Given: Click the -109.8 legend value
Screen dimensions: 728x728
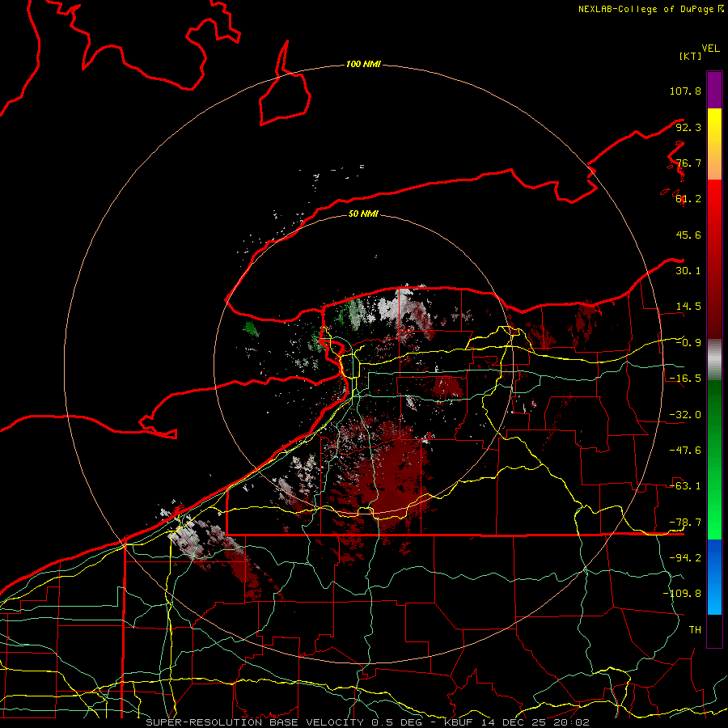Looking at the screenshot, I should tap(682, 594).
